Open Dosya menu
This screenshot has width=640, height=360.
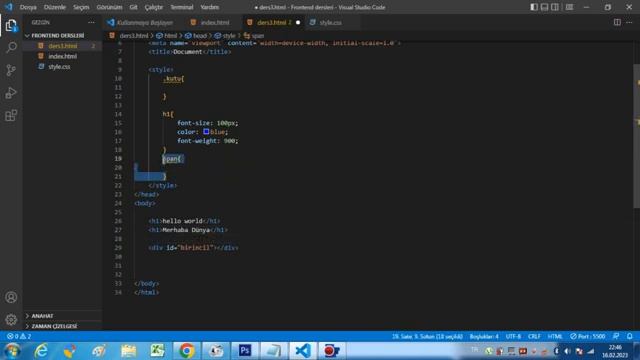click(28, 7)
